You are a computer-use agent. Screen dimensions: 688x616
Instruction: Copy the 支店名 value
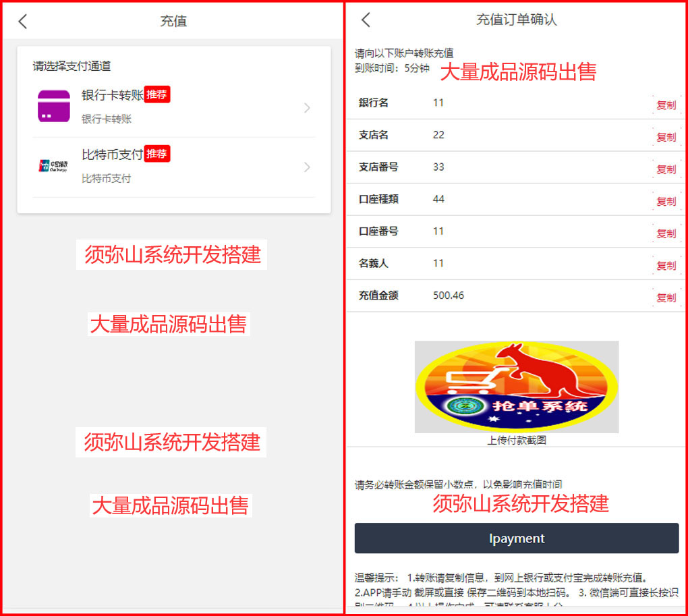pyautogui.click(x=666, y=137)
